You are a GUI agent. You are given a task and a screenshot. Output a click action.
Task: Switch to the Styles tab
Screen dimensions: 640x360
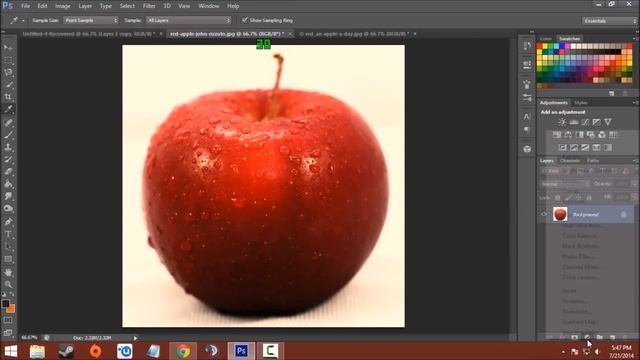tap(581, 103)
